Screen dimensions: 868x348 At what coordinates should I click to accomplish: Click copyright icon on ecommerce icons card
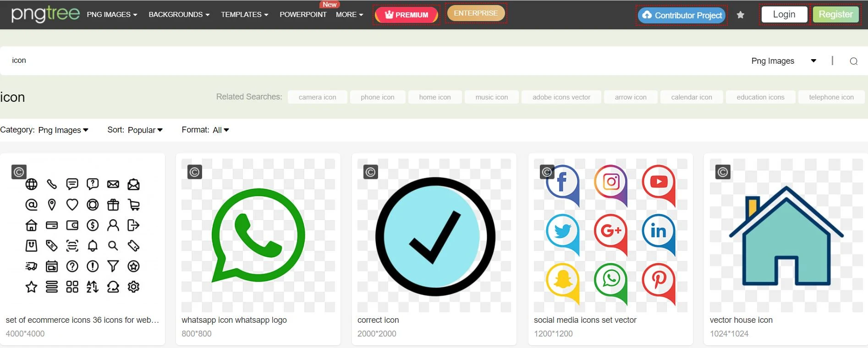pos(19,172)
